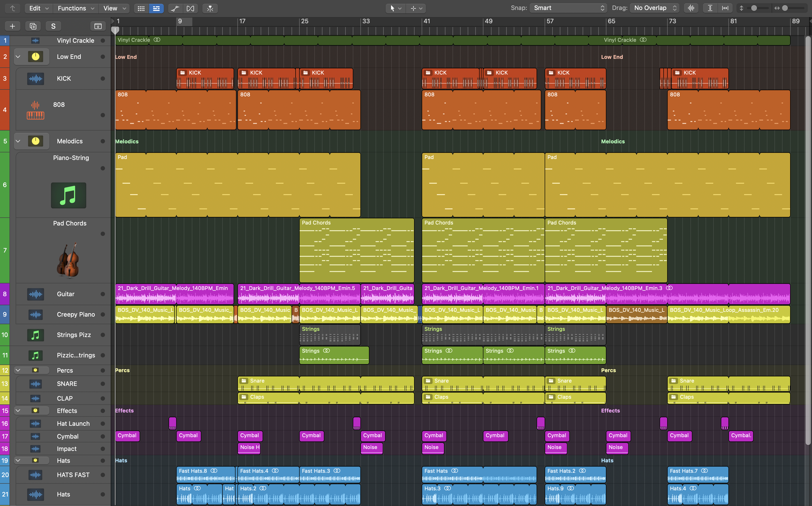
Task: Toggle the automation curve view icon
Action: (175, 8)
